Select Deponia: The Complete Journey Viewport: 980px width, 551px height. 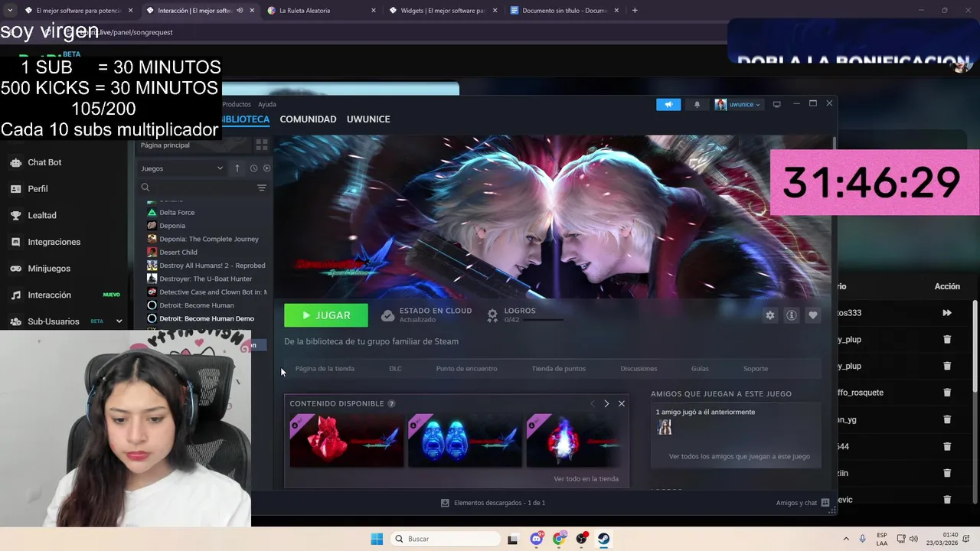click(208, 239)
